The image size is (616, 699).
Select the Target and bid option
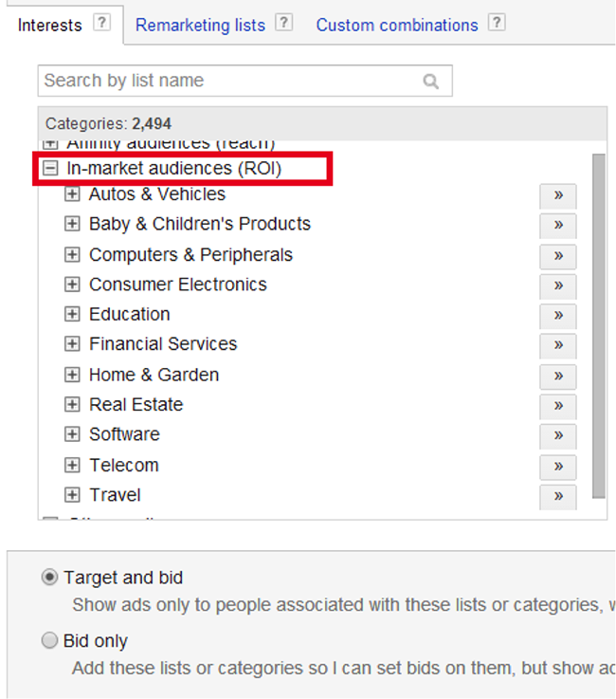49,578
